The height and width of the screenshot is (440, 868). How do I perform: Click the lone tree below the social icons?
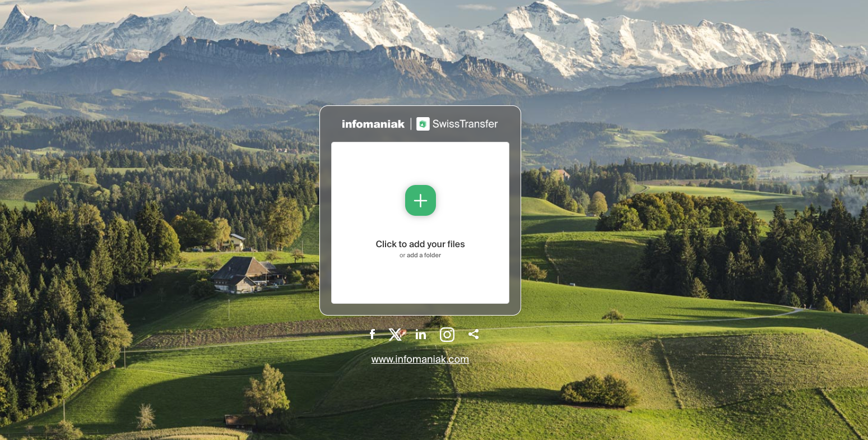267,392
